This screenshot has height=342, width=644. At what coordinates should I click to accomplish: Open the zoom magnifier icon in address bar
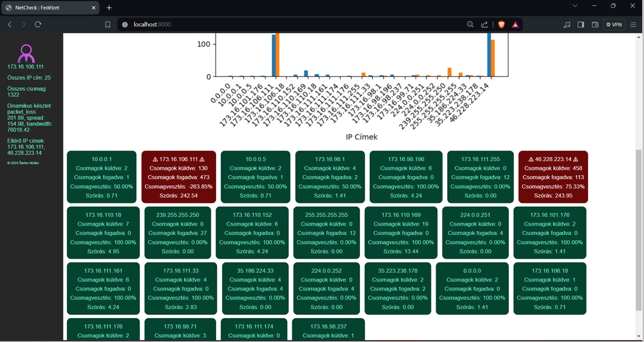[x=470, y=24]
